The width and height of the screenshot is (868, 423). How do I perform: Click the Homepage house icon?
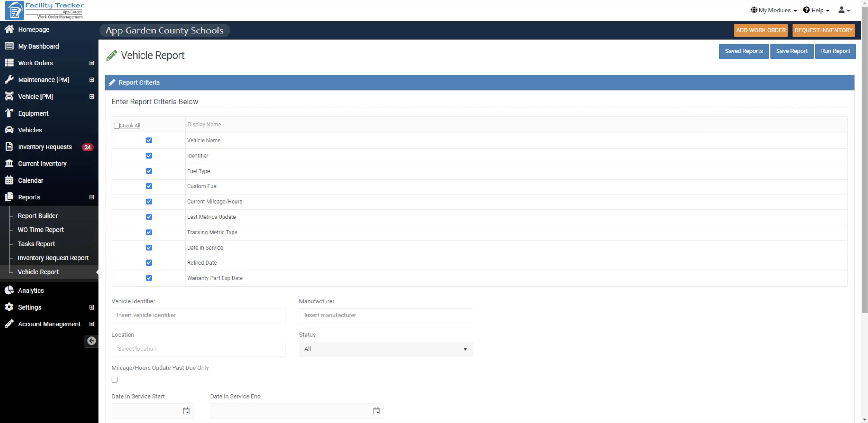(x=9, y=29)
